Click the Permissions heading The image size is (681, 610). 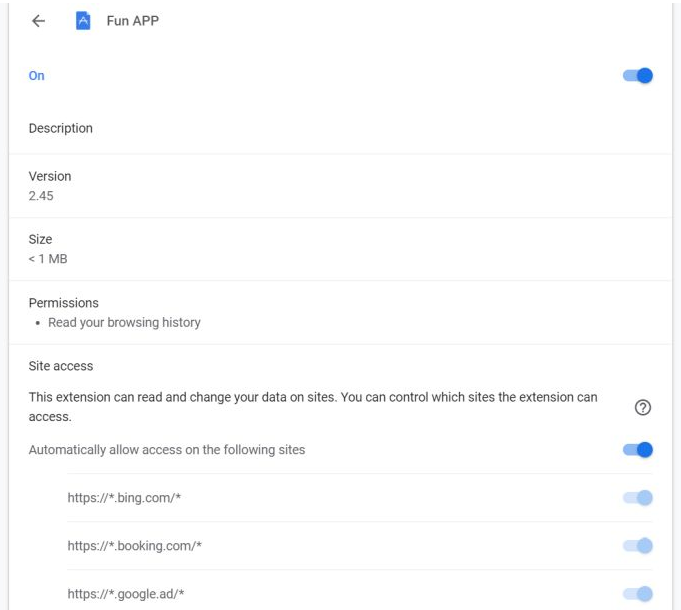(63, 302)
